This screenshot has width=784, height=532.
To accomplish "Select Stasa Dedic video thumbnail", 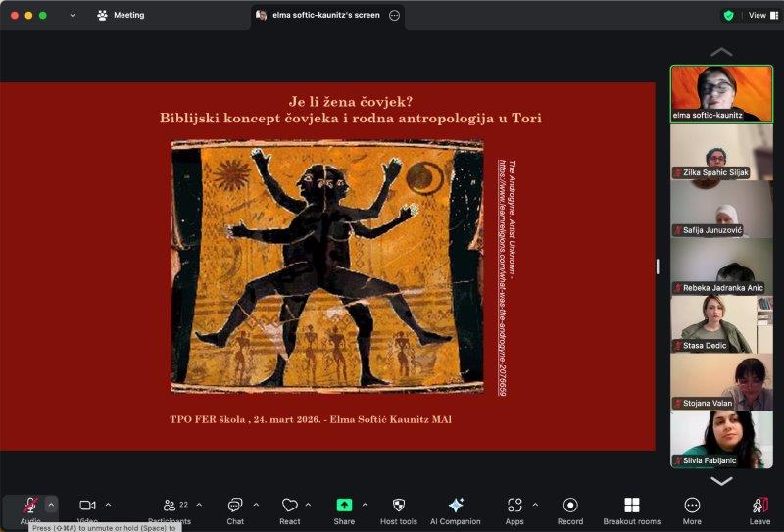I will (721, 324).
